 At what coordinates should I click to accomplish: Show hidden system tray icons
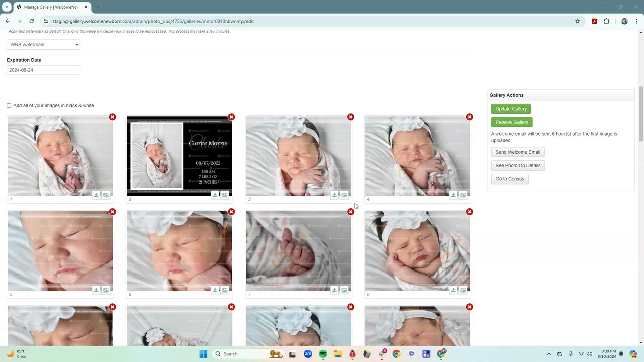[x=549, y=354]
